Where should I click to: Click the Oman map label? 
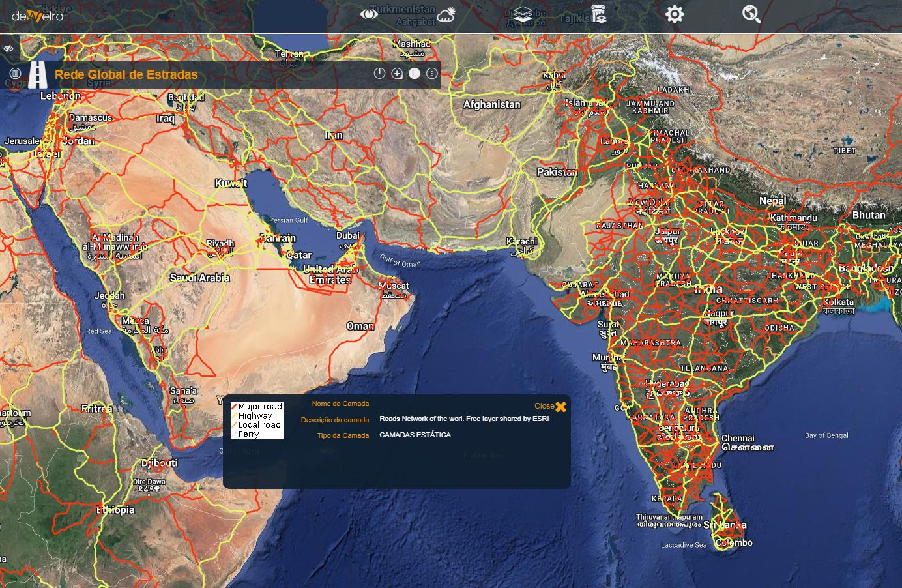point(360,326)
